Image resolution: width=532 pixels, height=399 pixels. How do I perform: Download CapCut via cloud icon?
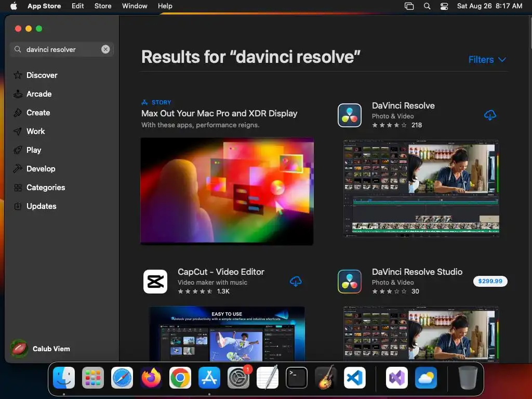296,281
